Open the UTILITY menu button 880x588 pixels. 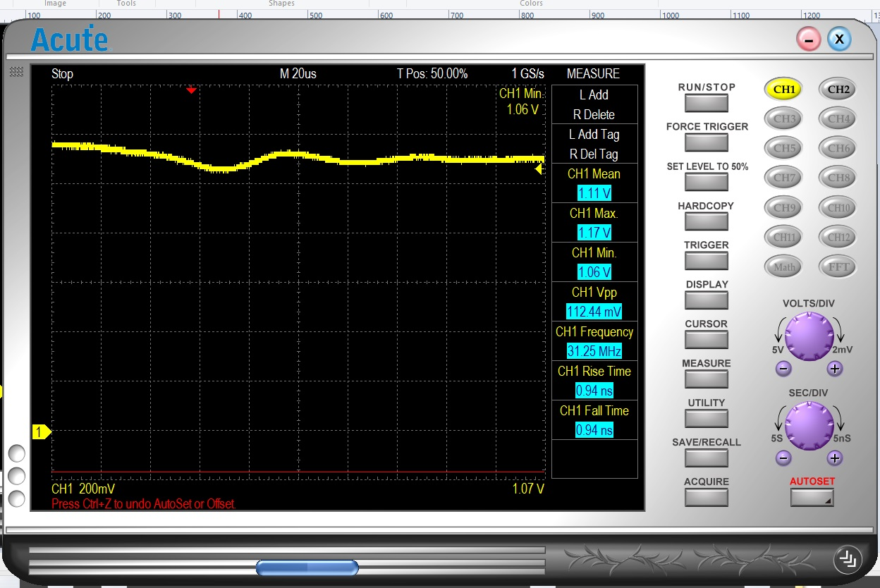[x=707, y=419]
